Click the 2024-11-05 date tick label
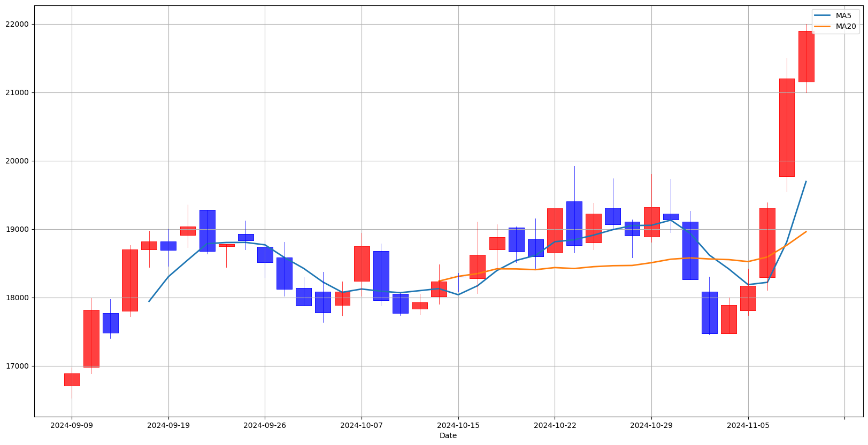Screen dimensions: 868x445 pos(748,425)
